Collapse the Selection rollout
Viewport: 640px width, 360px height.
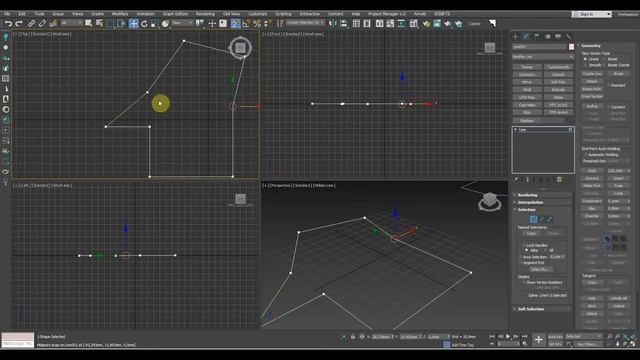click(542, 210)
